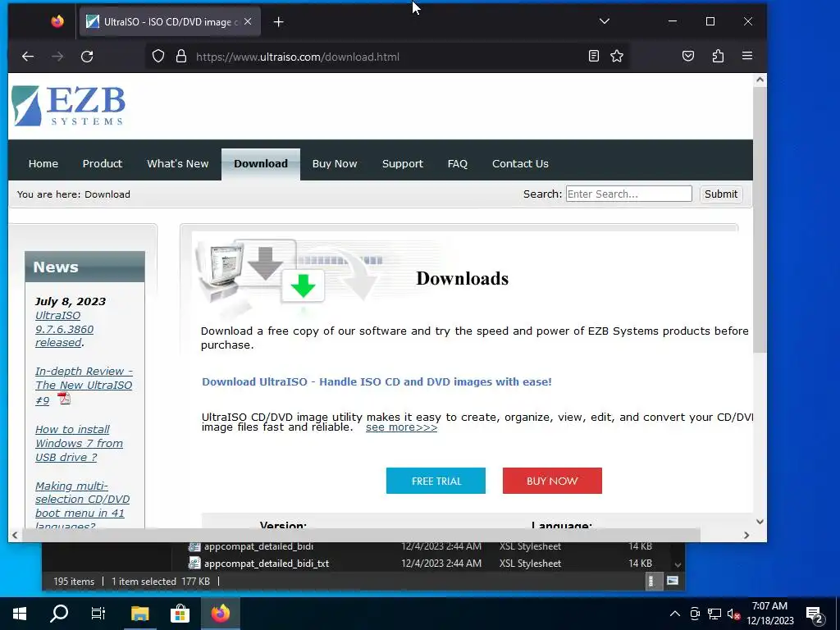This screenshot has width=840, height=630.
Task: Open the What's New menu item
Action: pos(178,164)
